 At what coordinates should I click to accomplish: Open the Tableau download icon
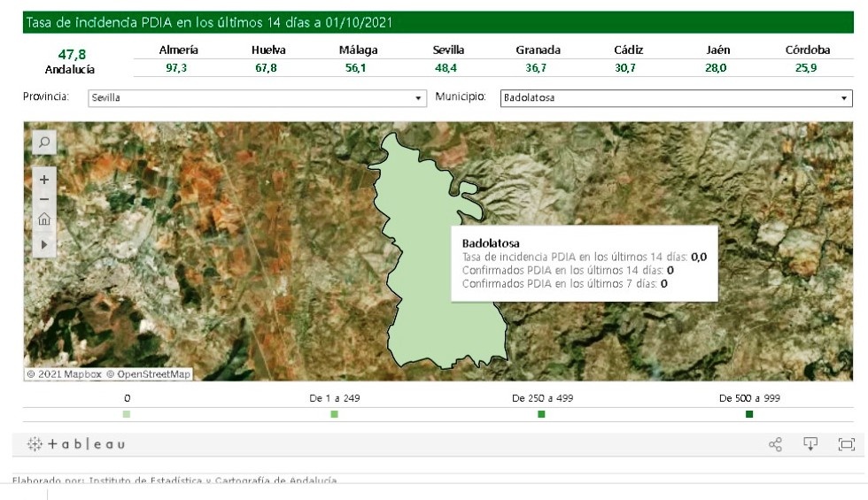click(810, 444)
